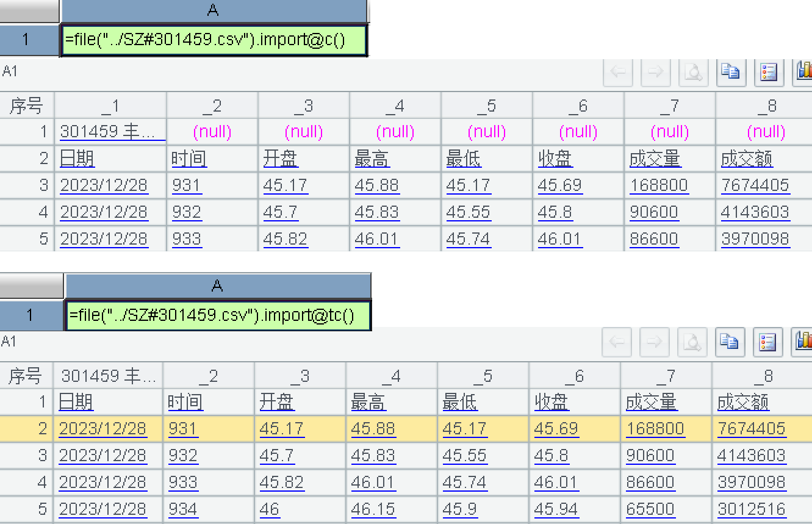
Task: Select the cell containing the import@c() formula
Action: tap(214, 40)
